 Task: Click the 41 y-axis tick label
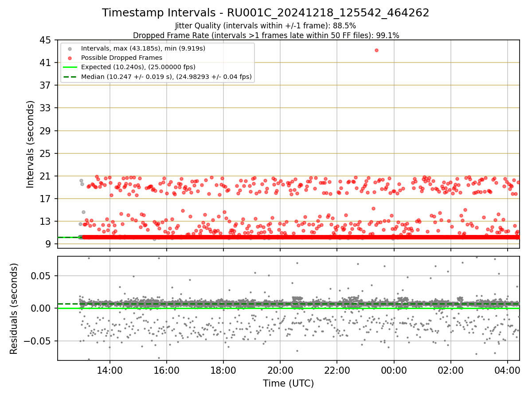pos(45,63)
